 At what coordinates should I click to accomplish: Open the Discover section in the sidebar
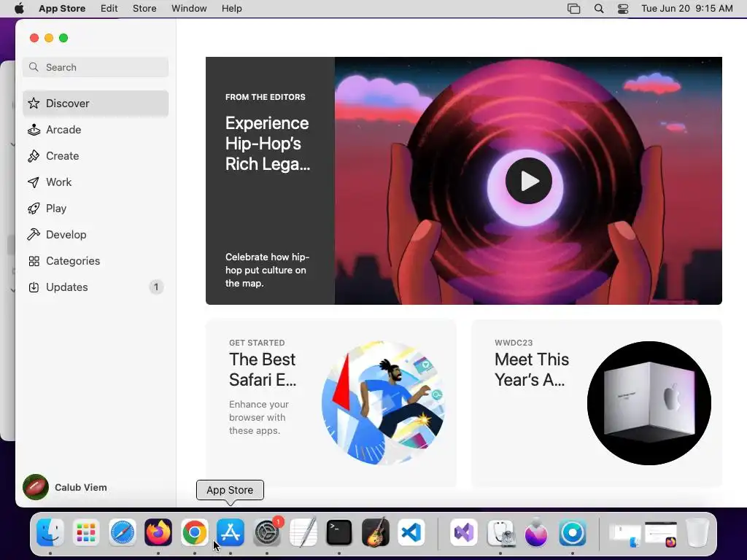pyautogui.click(x=96, y=104)
